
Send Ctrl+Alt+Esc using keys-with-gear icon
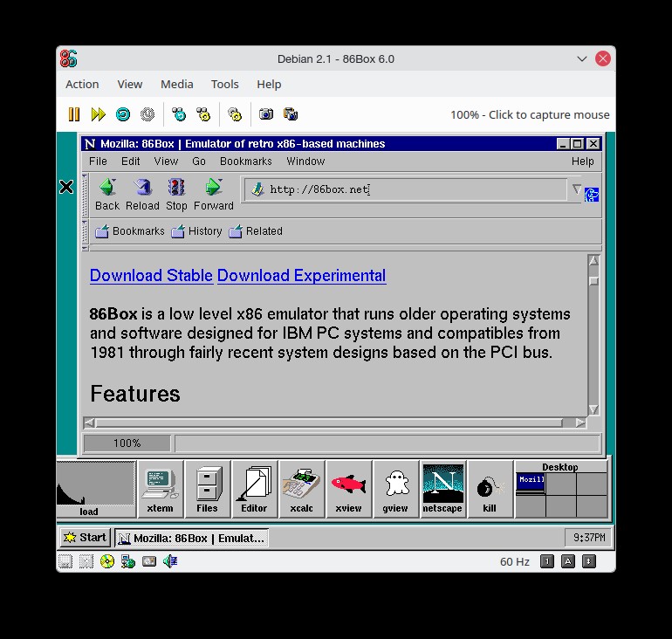click(x=203, y=114)
